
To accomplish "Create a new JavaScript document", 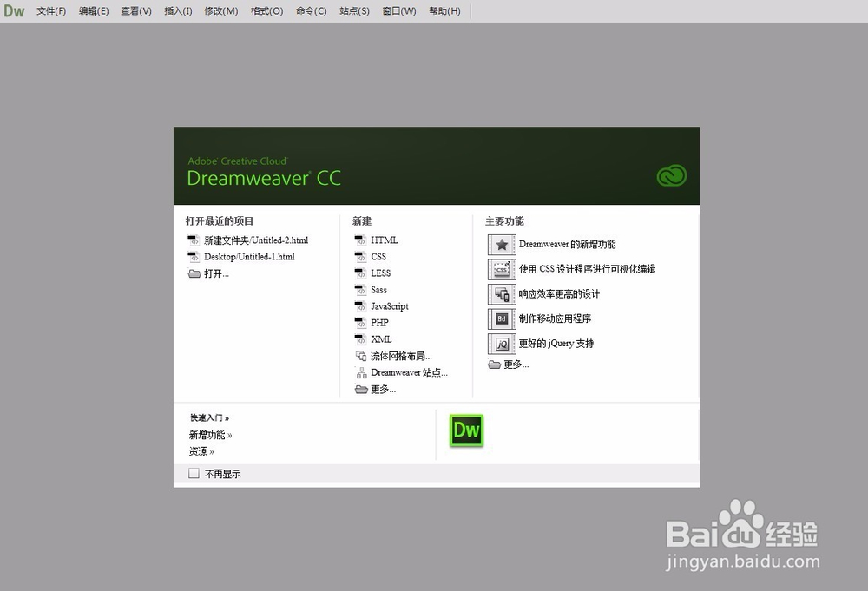I will coord(390,306).
